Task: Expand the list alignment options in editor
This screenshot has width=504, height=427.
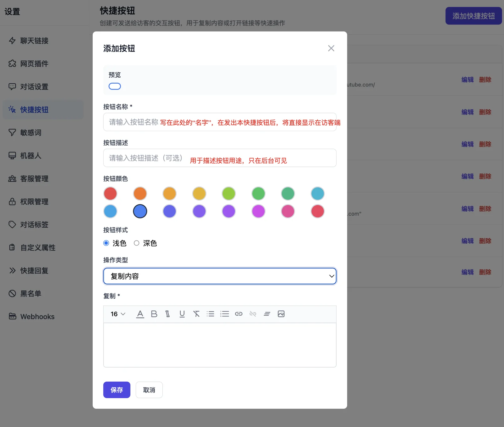Action: 267,314
